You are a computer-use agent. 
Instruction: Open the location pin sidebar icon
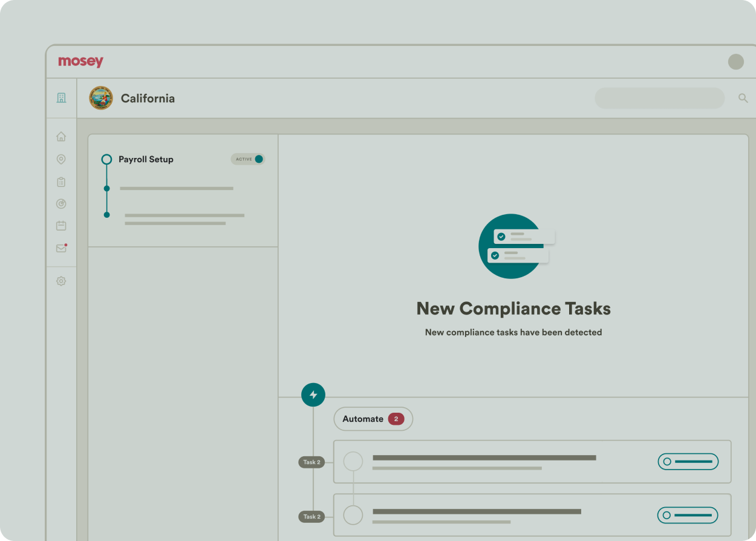tap(61, 159)
